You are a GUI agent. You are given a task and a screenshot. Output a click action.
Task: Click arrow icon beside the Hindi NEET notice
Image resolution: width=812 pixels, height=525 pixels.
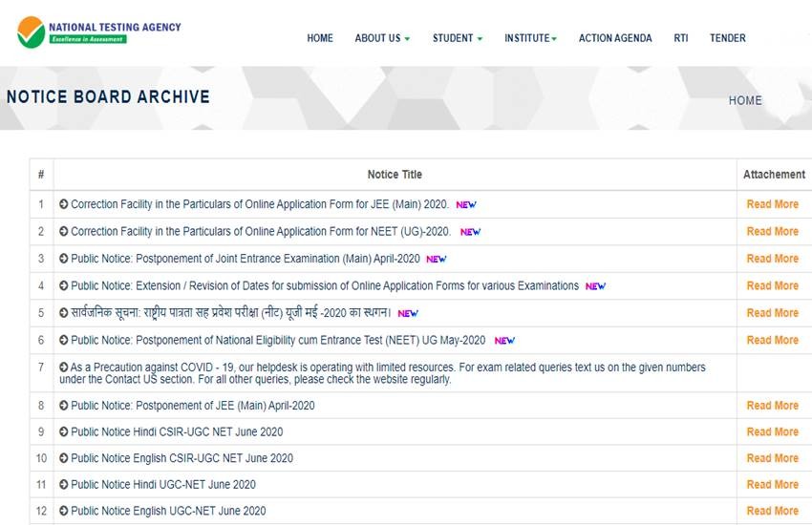pyautogui.click(x=64, y=312)
